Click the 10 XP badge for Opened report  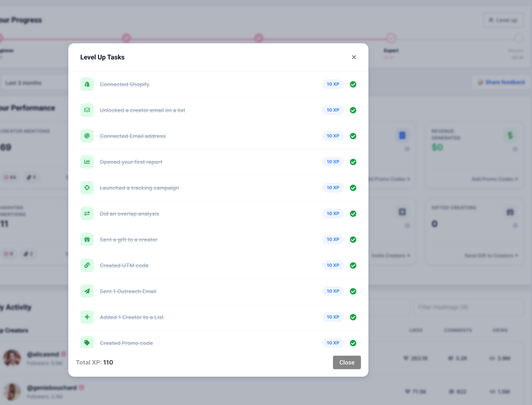tap(333, 162)
